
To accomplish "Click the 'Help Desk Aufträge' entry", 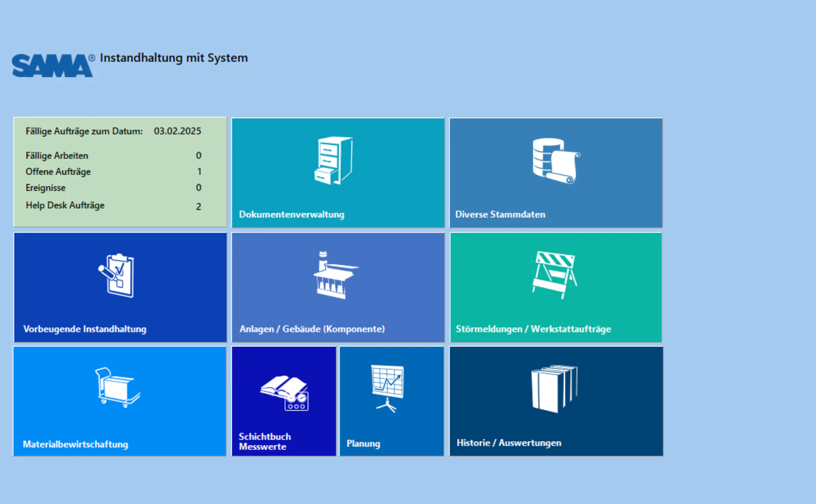I will click(65, 205).
